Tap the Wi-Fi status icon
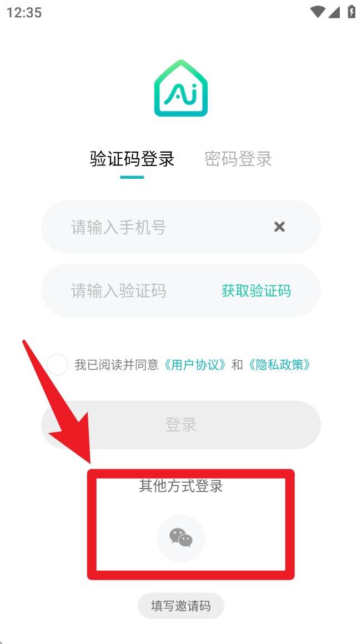The height and width of the screenshot is (644, 362). (x=318, y=12)
